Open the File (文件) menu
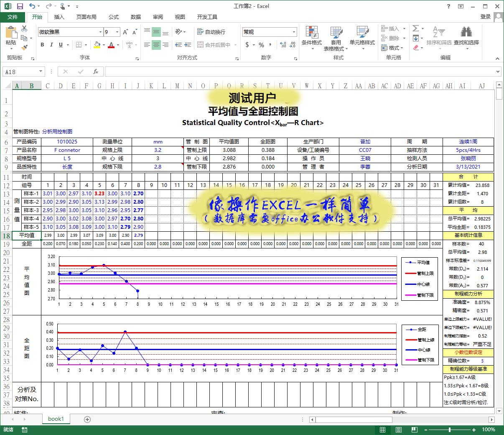This screenshot has height=435, width=504. pos(13,17)
